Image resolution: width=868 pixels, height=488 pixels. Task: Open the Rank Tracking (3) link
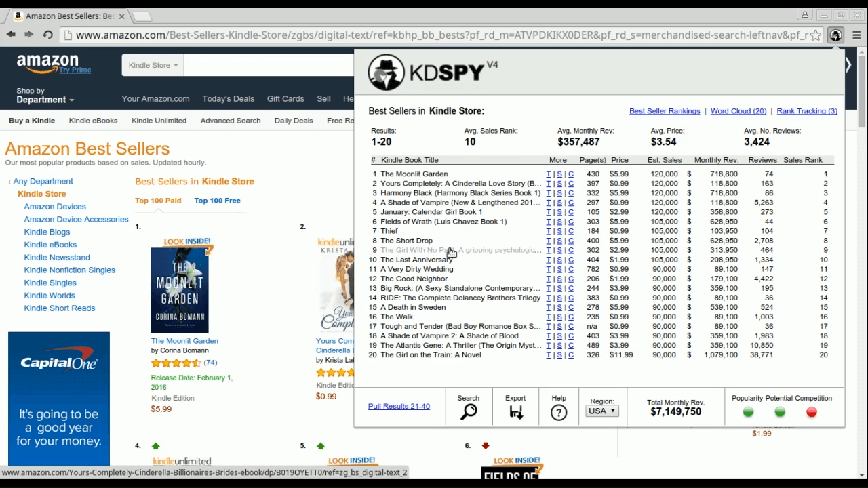tap(806, 111)
